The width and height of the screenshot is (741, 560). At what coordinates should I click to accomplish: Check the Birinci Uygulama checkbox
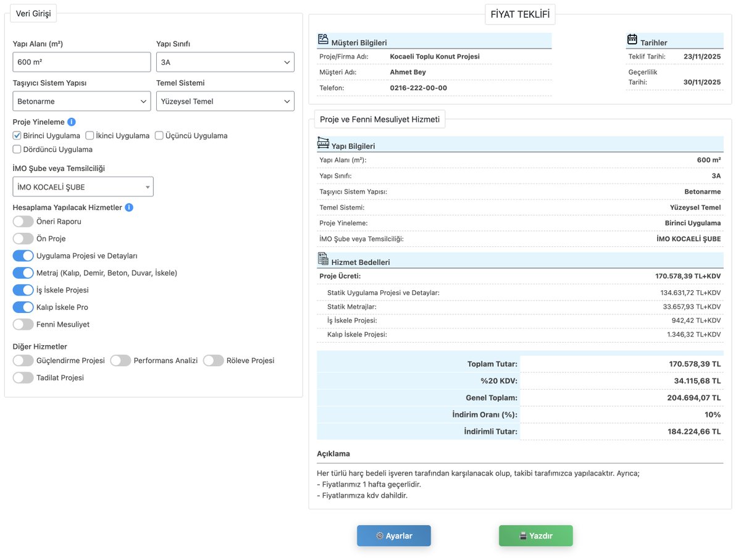(x=17, y=136)
